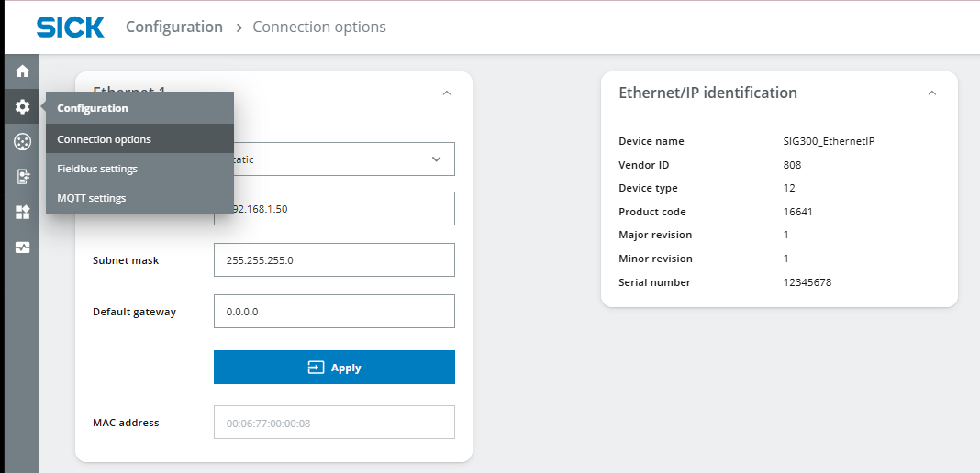Open the device login sidebar icon
The width and height of the screenshot is (980, 473).
[x=23, y=177]
